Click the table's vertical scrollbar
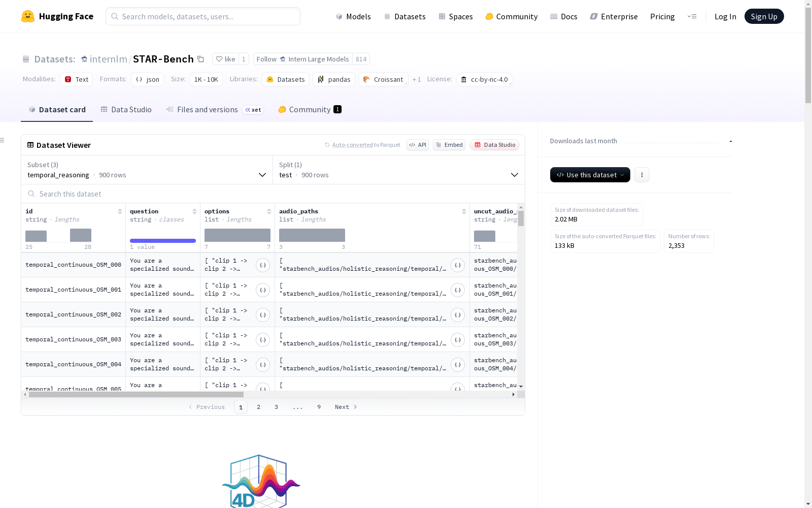The image size is (812, 508). 521,218
